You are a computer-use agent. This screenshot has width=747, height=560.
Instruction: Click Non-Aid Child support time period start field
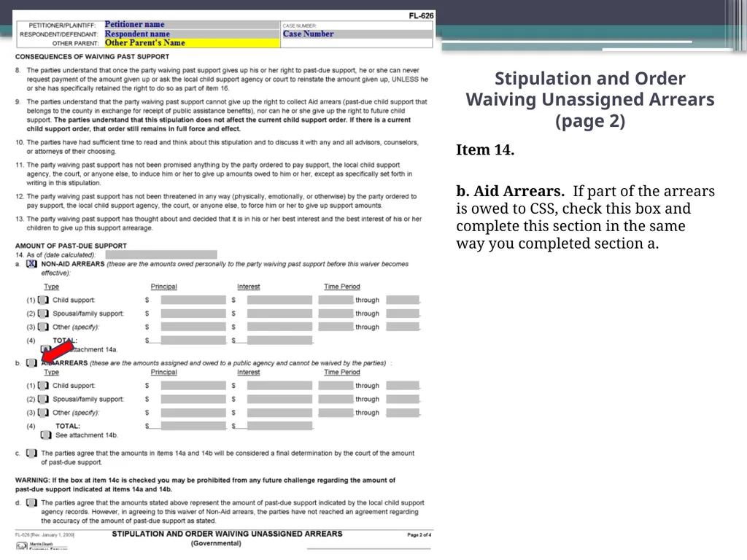(x=336, y=300)
